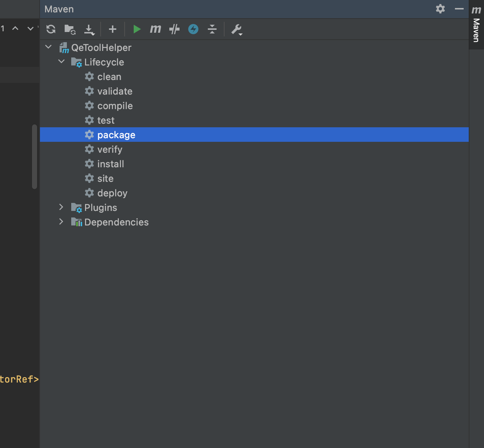Image resolution: width=484 pixels, height=448 pixels.
Task: Click the gear icon beside deploy
Action: pyautogui.click(x=89, y=193)
